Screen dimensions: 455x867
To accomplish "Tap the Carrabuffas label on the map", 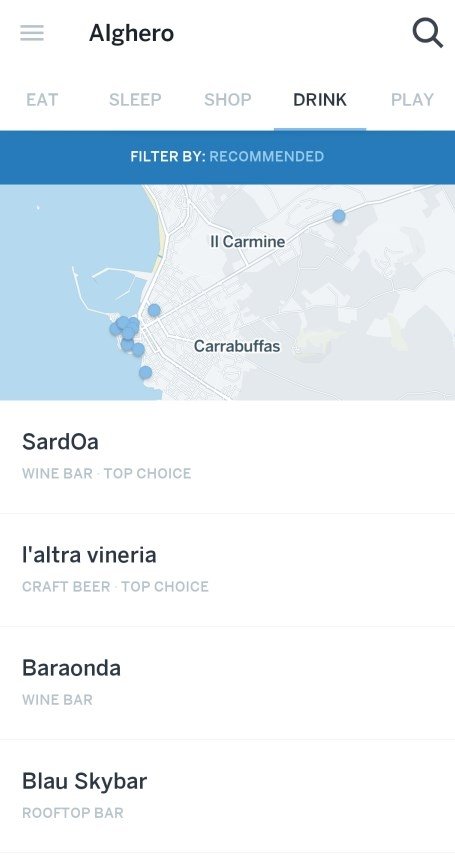I will [237, 347].
